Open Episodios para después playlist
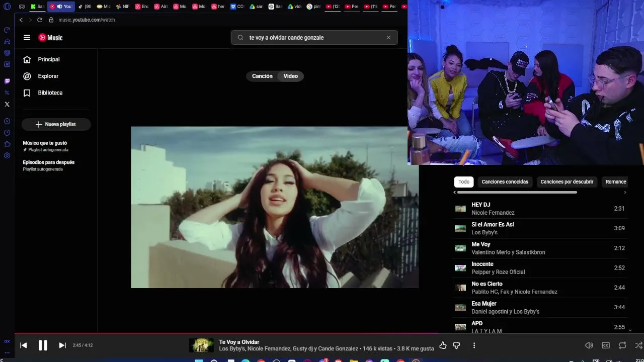This screenshot has height=362, width=644. (48, 165)
